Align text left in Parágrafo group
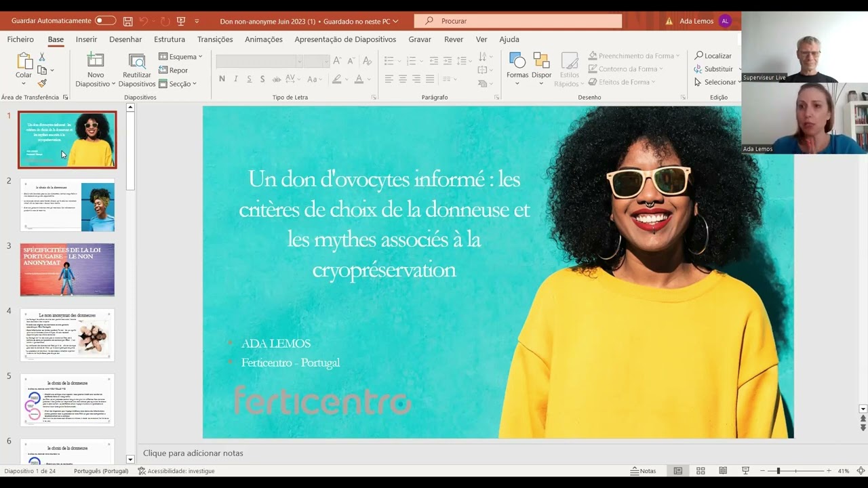This screenshot has height=488, width=868. (x=389, y=79)
